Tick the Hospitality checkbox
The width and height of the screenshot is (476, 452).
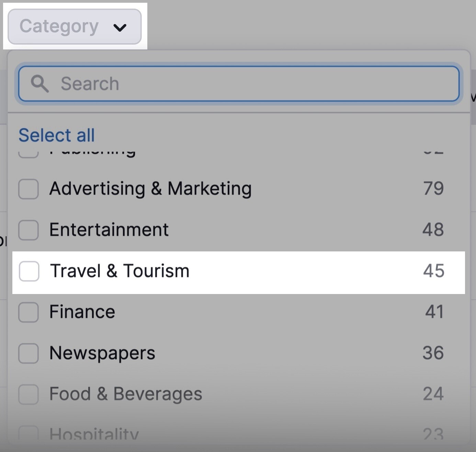click(29, 433)
